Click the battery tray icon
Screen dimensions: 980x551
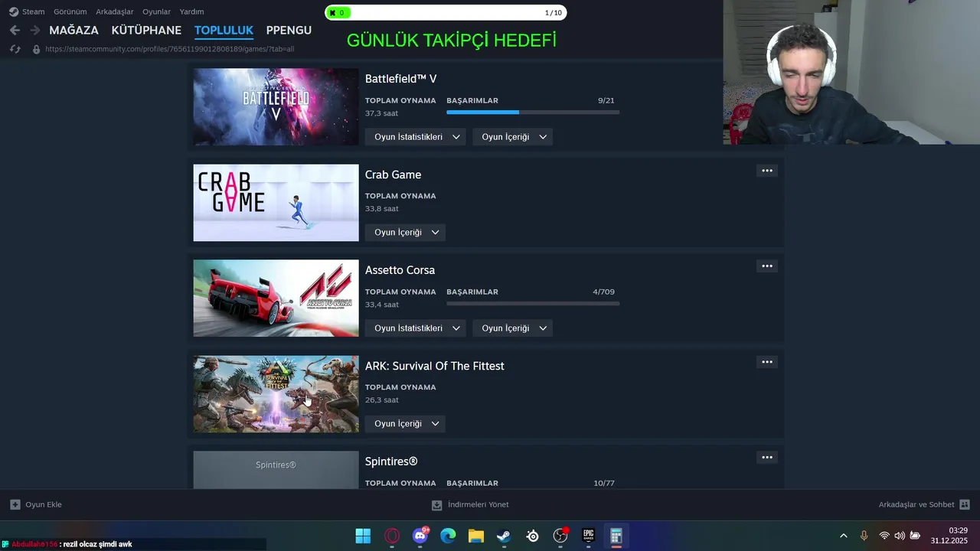[x=915, y=536]
